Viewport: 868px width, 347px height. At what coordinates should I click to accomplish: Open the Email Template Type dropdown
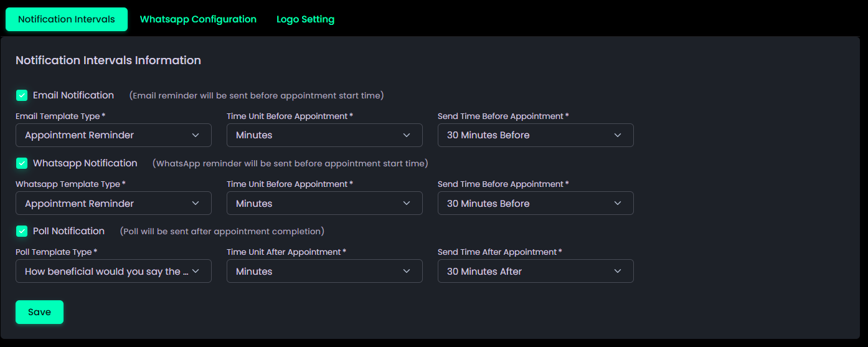click(113, 135)
